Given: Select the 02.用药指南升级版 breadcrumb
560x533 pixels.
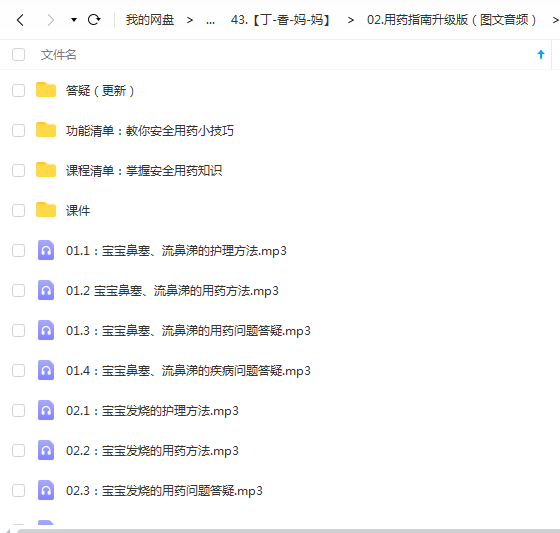Looking at the screenshot, I should click(x=451, y=20).
